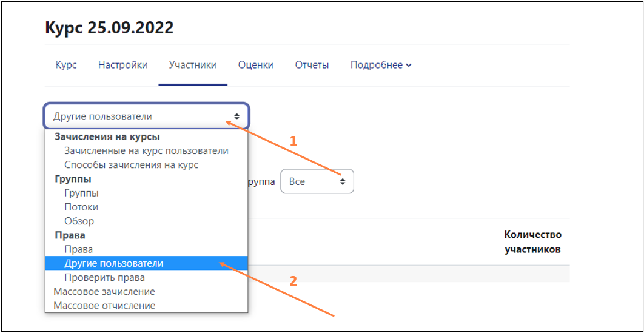Switch to the Настройки tab
The image size is (644, 333).
click(x=123, y=65)
